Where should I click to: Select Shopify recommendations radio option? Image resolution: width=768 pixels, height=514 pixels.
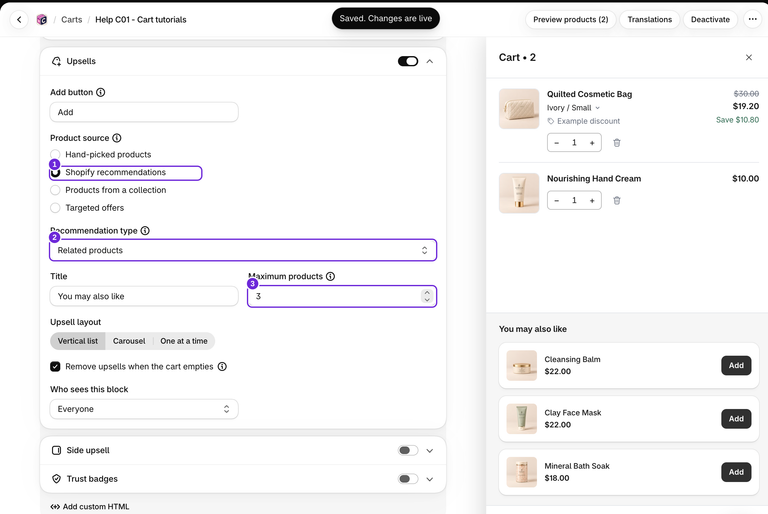[55, 172]
